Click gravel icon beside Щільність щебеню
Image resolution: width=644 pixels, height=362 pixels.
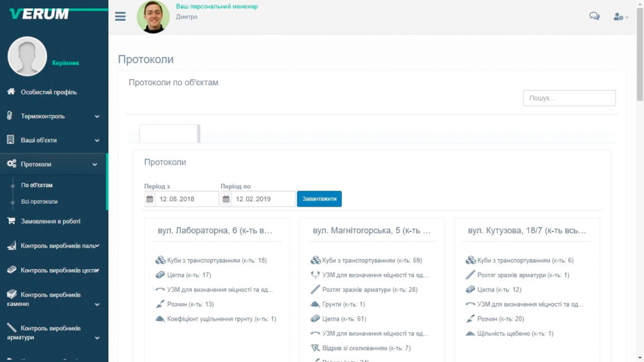470,334
